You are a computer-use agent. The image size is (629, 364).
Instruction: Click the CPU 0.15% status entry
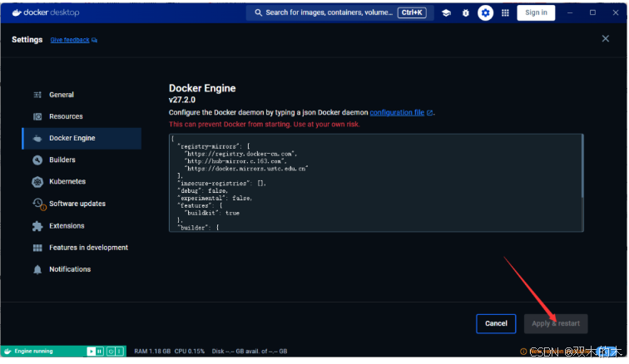coord(190,352)
